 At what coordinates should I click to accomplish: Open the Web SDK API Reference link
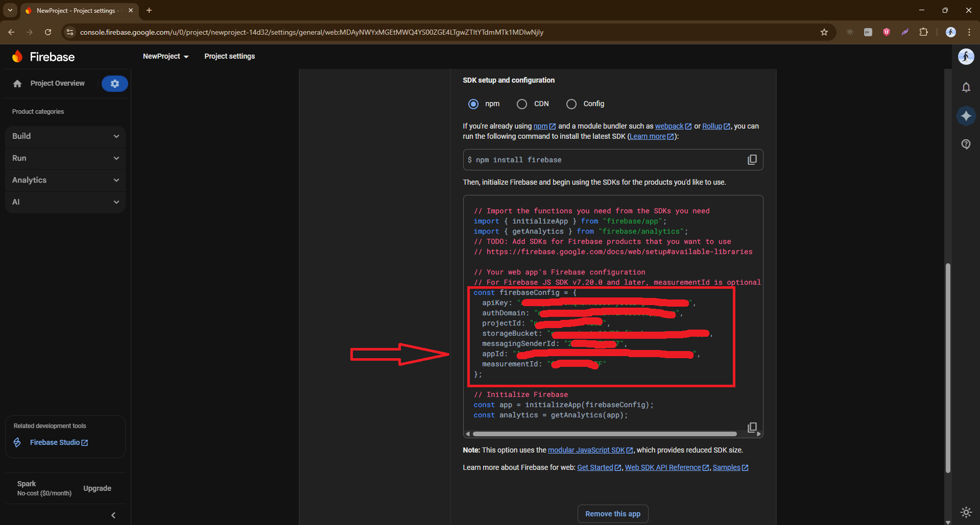tap(667, 467)
